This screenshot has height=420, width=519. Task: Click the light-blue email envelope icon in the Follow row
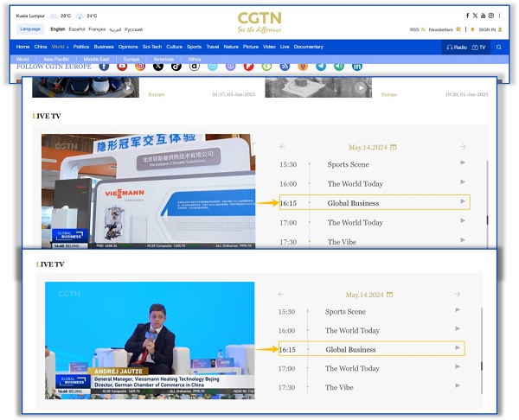point(213,67)
